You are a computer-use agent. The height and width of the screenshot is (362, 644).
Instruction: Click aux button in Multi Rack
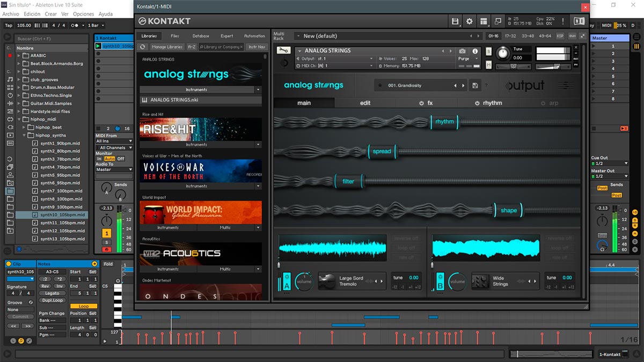pos(572,36)
